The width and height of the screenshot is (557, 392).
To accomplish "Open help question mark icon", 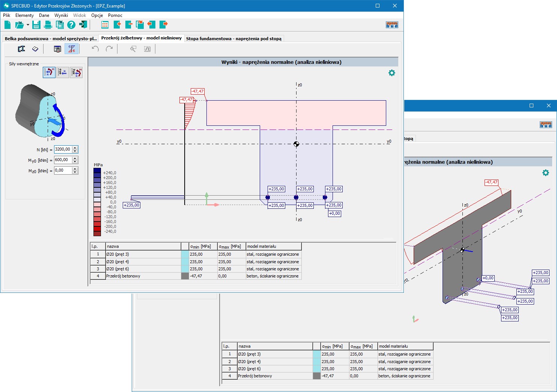I will pos(71,25).
